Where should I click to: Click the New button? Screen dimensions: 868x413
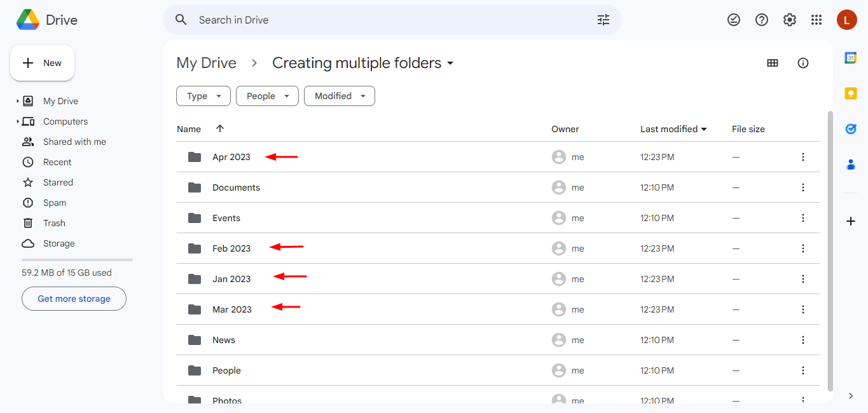point(42,63)
